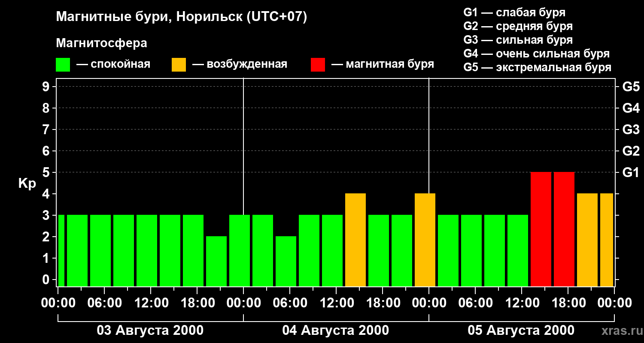Screen dimensions: 644x343
Task: Click the 00:00 label starting 04 Августа
Action: [243, 303]
